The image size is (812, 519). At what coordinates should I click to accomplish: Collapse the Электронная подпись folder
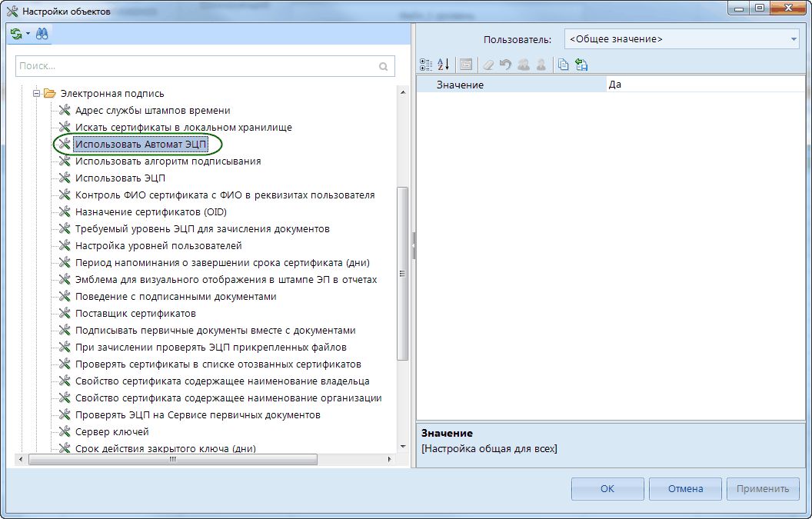tap(35, 94)
